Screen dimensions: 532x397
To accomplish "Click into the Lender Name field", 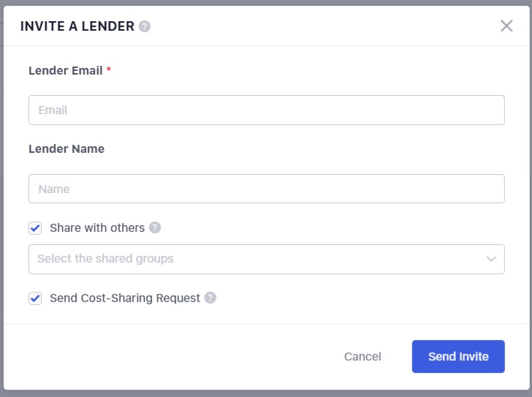I will [x=267, y=189].
